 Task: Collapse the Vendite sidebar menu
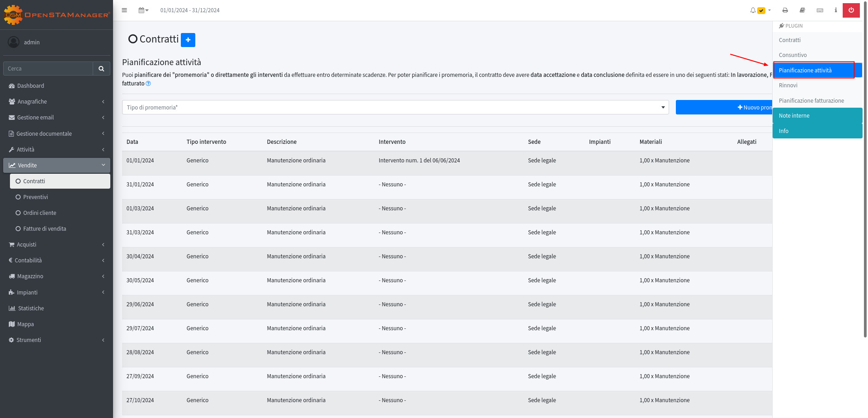tap(57, 166)
